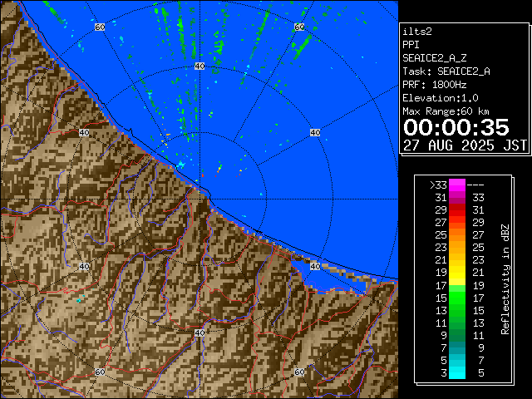The image size is (532, 399).
Task: Click the orange 23-25 dBZ legend swatch
Action: click(457, 247)
